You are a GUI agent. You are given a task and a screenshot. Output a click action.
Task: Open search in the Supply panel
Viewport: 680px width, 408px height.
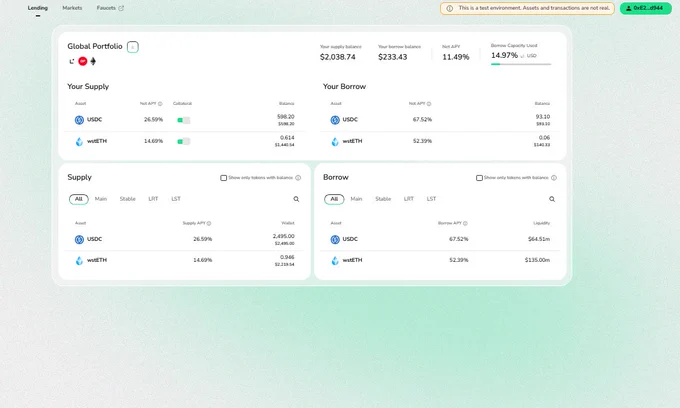coord(296,199)
